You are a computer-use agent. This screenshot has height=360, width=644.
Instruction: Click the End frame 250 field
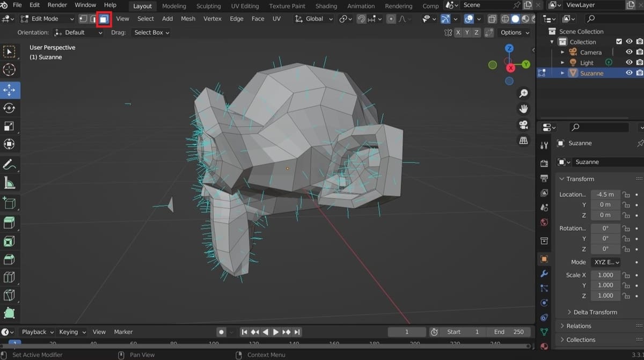(509, 332)
